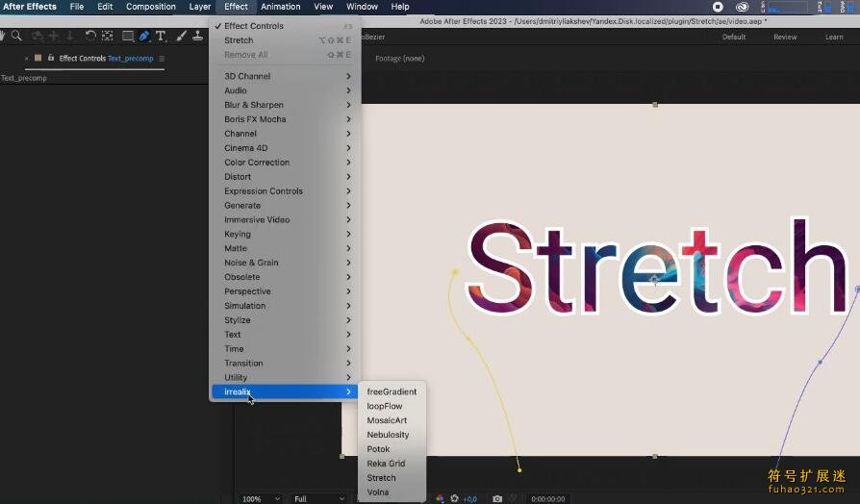
Task: Expand the Transition submenu
Action: 285,363
